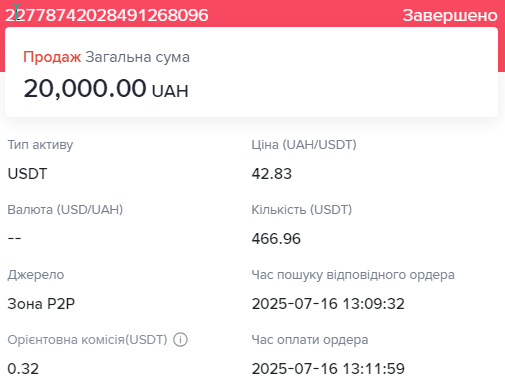
Task: Click the order payment time 13:11:59
Action: [x=328, y=369]
